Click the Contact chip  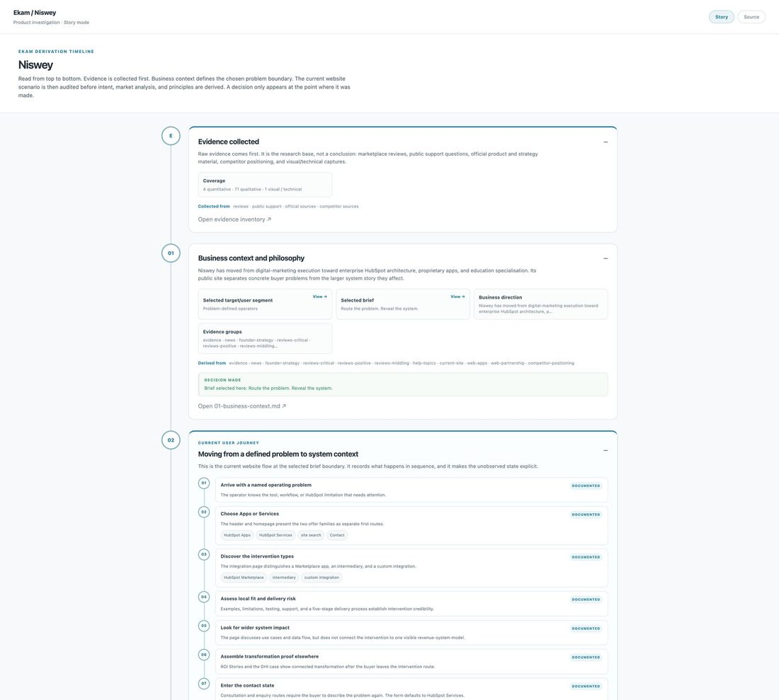pos(337,535)
